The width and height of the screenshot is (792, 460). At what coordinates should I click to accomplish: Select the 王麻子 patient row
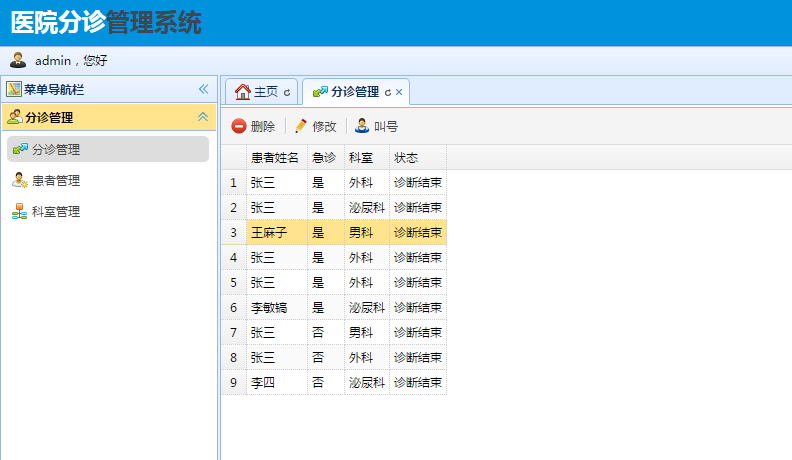click(x=334, y=232)
